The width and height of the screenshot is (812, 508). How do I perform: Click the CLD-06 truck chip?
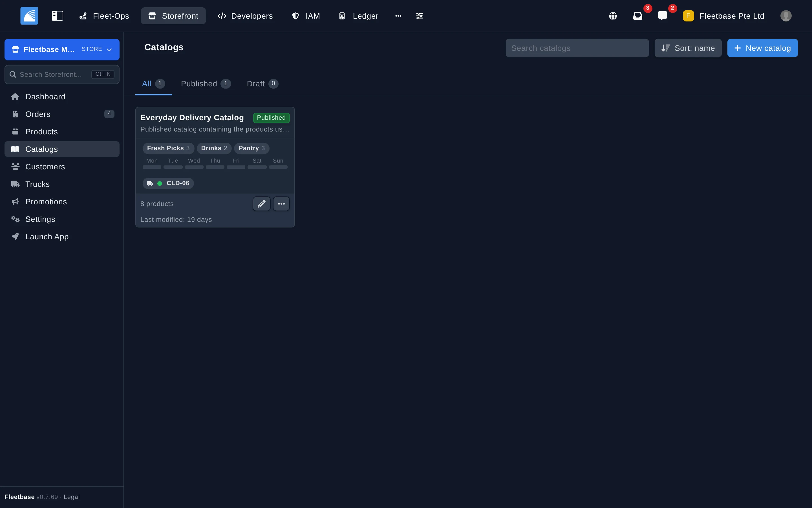click(168, 183)
